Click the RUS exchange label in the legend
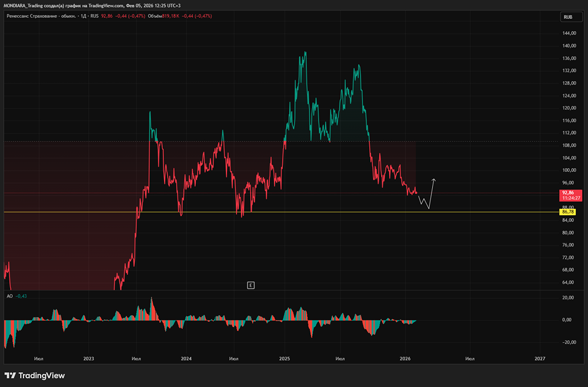 [95, 16]
